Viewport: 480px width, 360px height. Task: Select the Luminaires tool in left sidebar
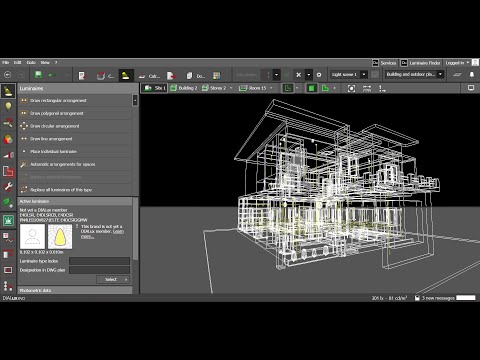(x=8, y=91)
